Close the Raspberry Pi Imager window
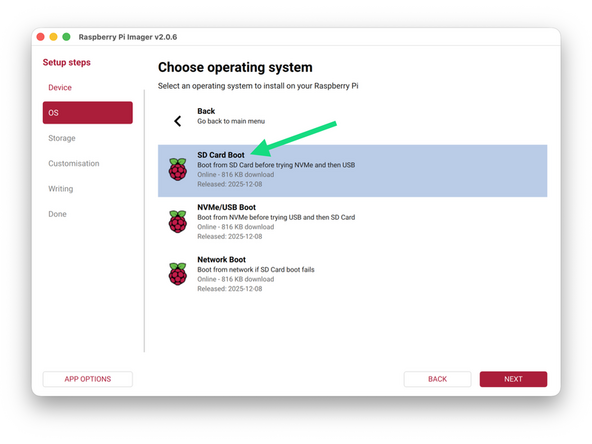 [41, 37]
